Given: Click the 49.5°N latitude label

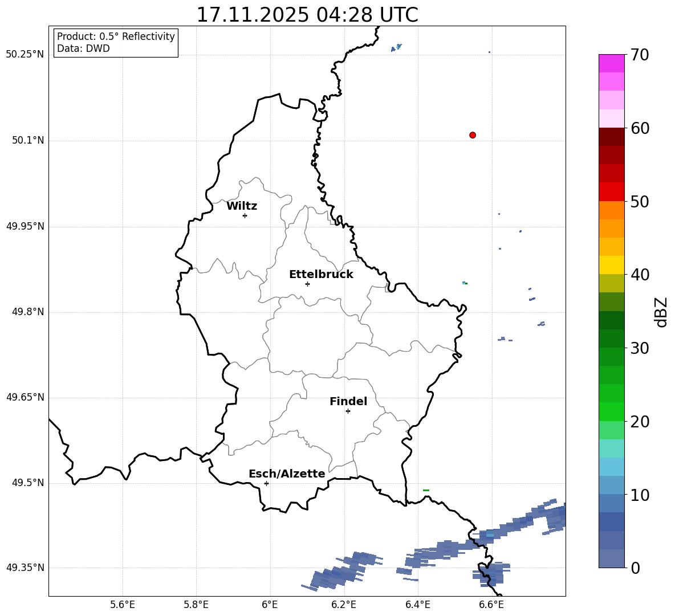Looking at the screenshot, I should [28, 483].
